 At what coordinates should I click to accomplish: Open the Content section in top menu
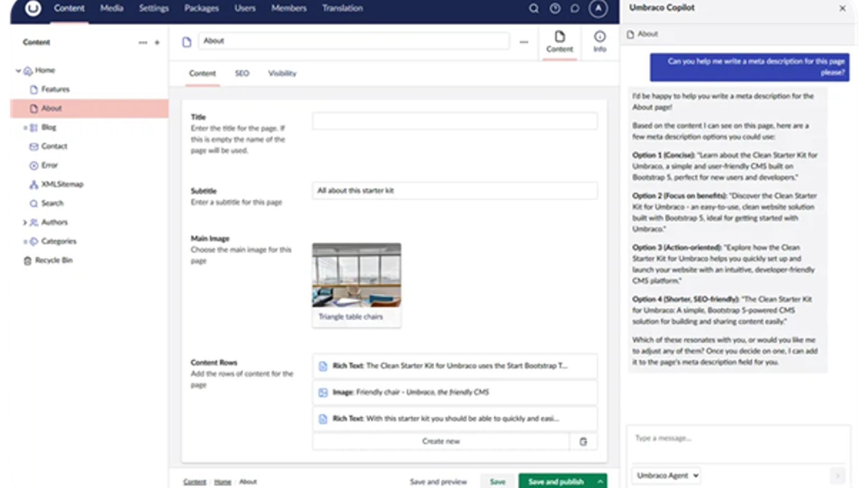pyautogui.click(x=69, y=8)
